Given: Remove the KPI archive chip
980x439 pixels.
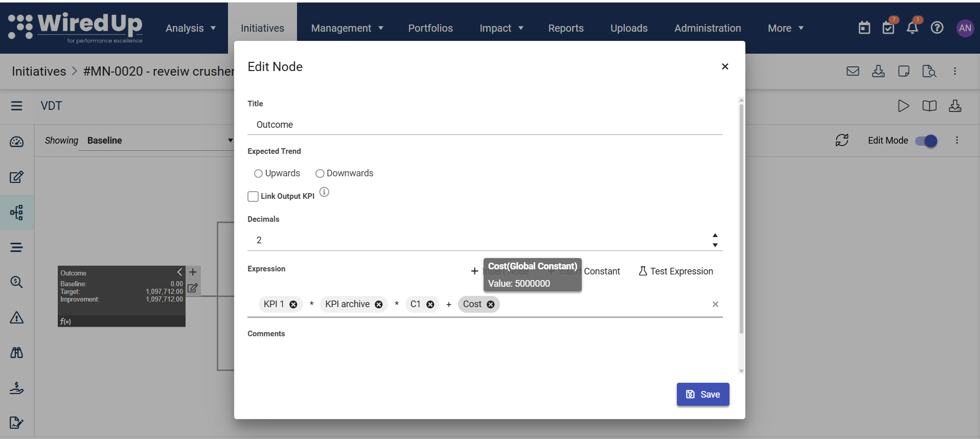Looking at the screenshot, I should (379, 305).
